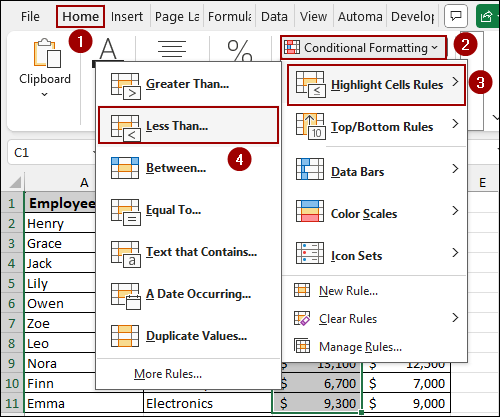Expand the Top/Bottom Rules submenu arrow
The width and height of the screenshot is (500, 417).
point(455,124)
